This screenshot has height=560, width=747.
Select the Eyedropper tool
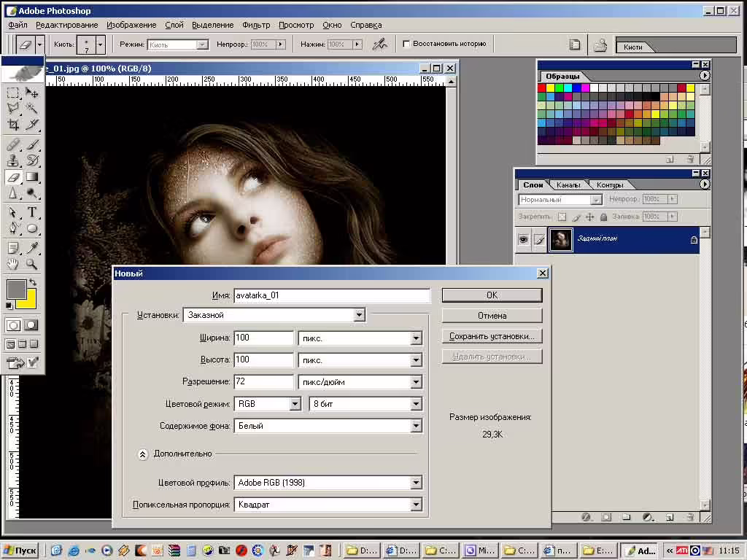coord(32,248)
